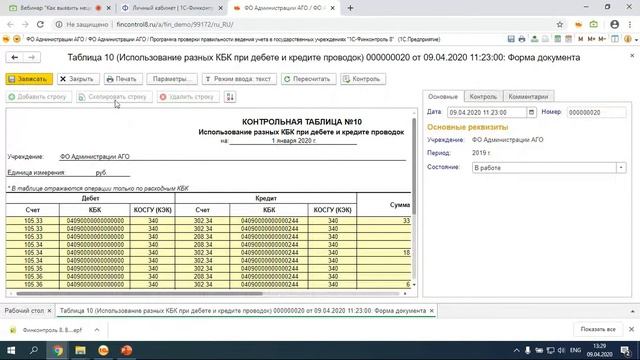640x360 pixels.
Task: Go back with the 1C left arrow
Action: pos(15,58)
